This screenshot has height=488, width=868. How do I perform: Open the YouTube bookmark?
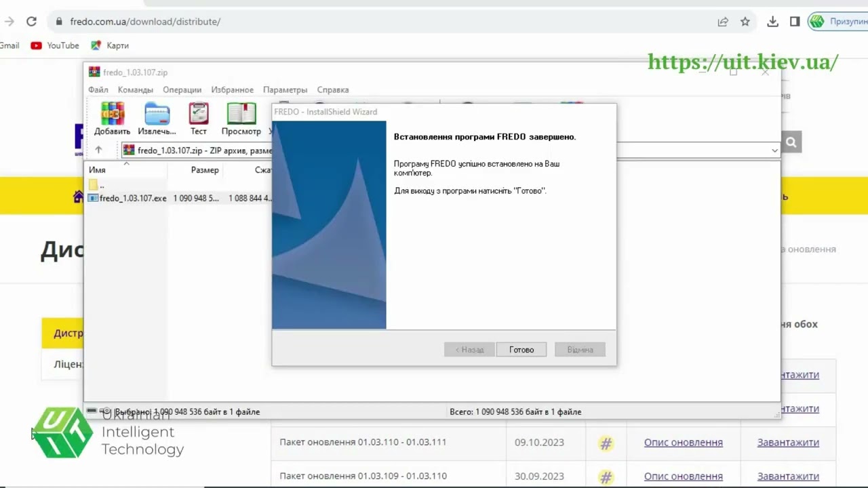tap(55, 45)
